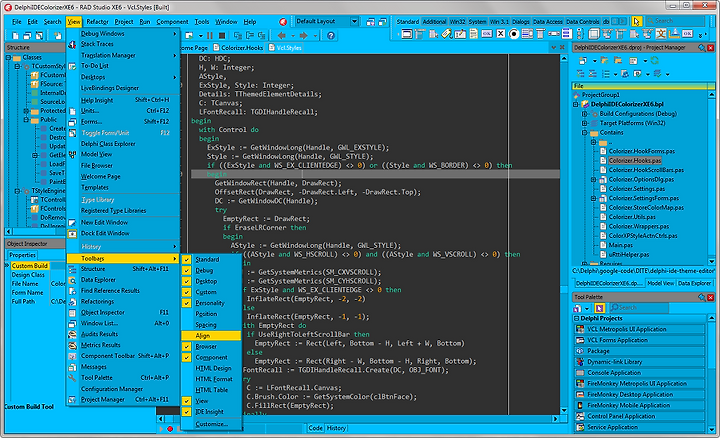
Task: Click the Metrics Results menu item icon
Action: [x=72, y=345]
